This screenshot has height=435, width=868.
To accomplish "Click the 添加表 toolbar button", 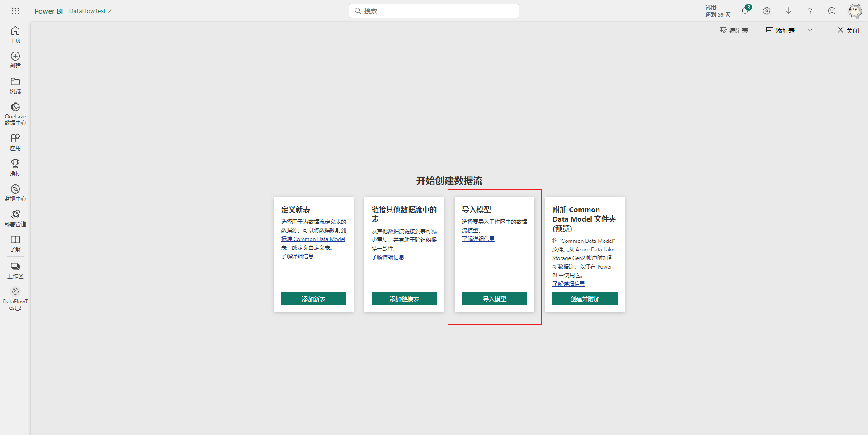I will [x=780, y=30].
